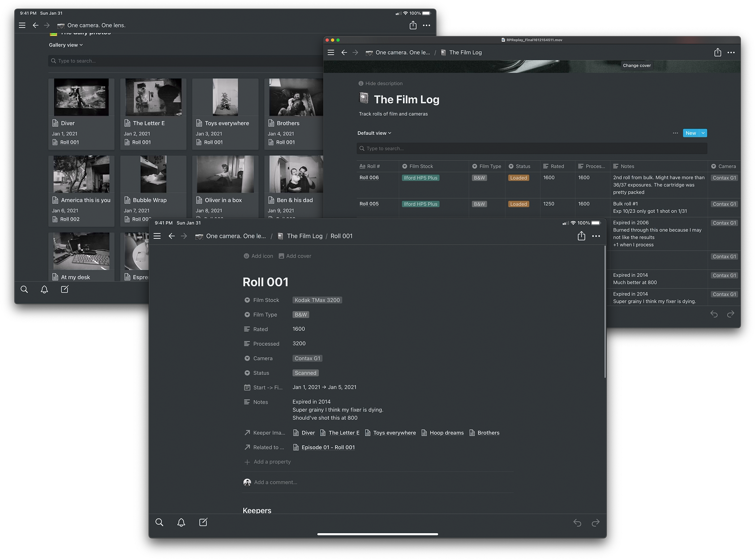Open search in Roll 001 bottom bar
The width and height of the screenshot is (755, 560).
pyautogui.click(x=159, y=522)
